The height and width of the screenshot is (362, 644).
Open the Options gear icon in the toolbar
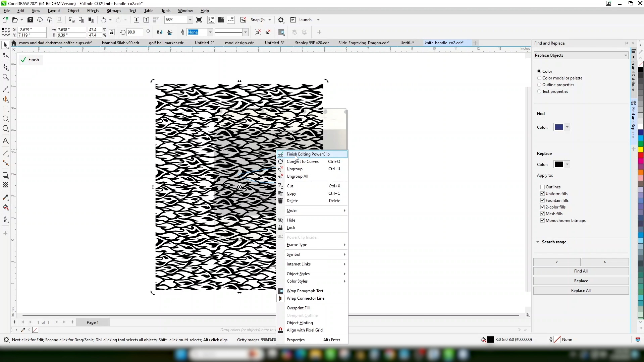(x=281, y=20)
